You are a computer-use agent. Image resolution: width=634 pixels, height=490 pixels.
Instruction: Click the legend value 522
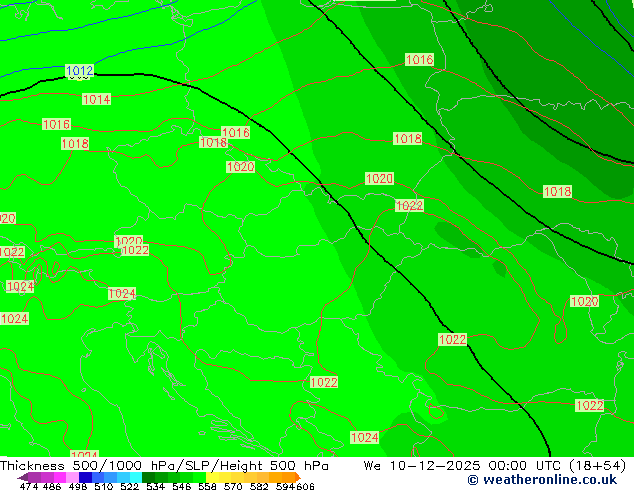(129, 486)
